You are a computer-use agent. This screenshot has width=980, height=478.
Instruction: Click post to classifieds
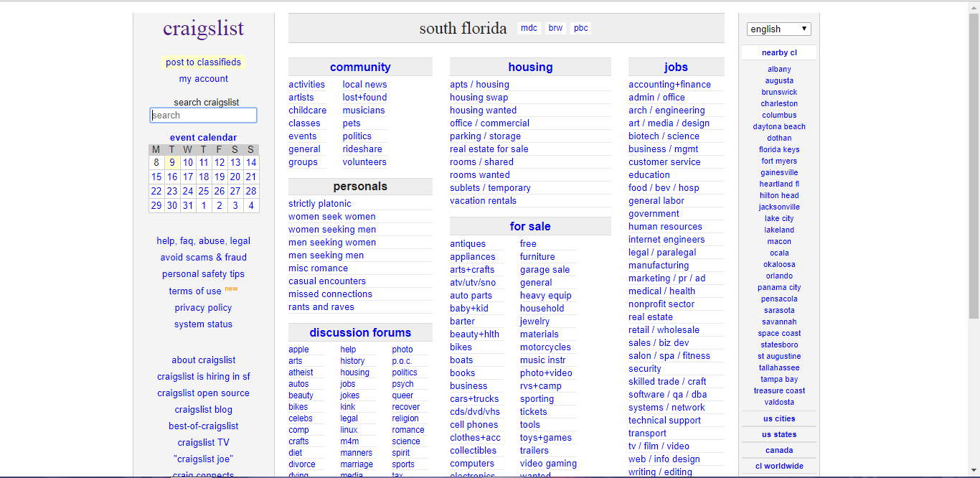click(203, 62)
